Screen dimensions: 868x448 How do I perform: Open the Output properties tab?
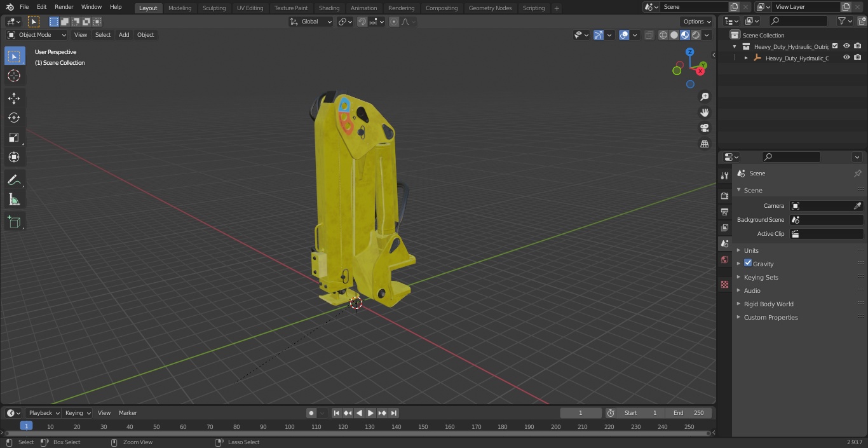pyautogui.click(x=724, y=212)
